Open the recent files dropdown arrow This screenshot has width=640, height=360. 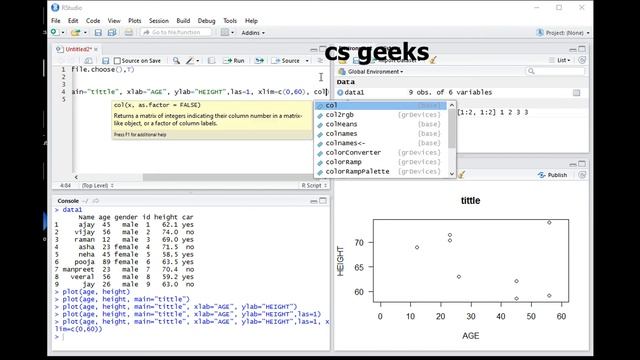(85, 33)
